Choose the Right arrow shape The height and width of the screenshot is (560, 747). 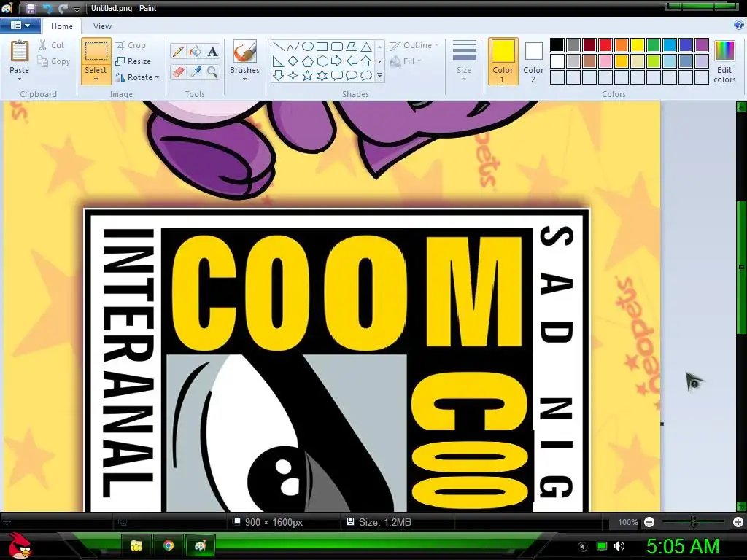click(x=337, y=61)
